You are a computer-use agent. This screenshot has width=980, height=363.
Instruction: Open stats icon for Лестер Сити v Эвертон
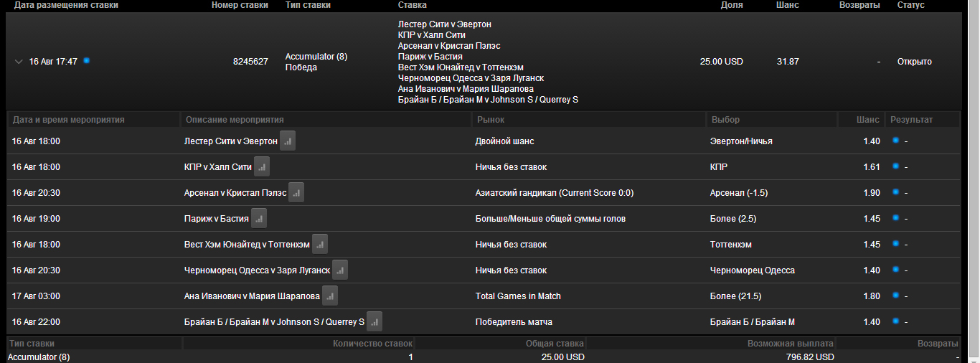coord(288,141)
